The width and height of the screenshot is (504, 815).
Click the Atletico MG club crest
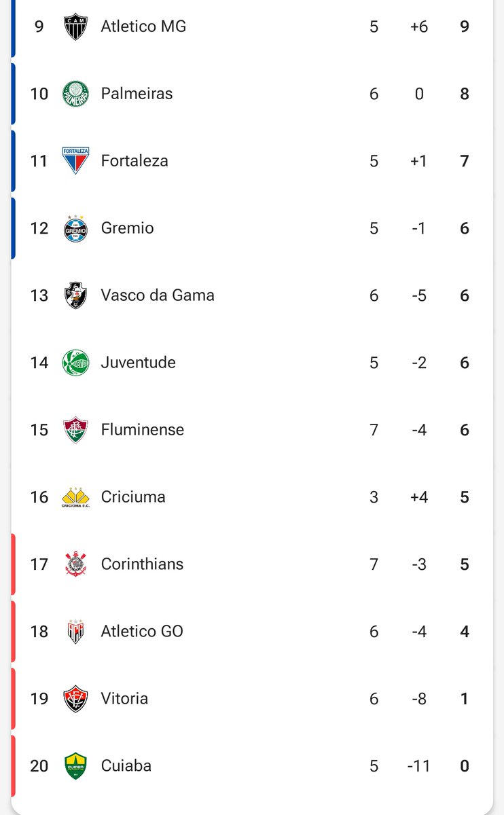[x=75, y=27]
